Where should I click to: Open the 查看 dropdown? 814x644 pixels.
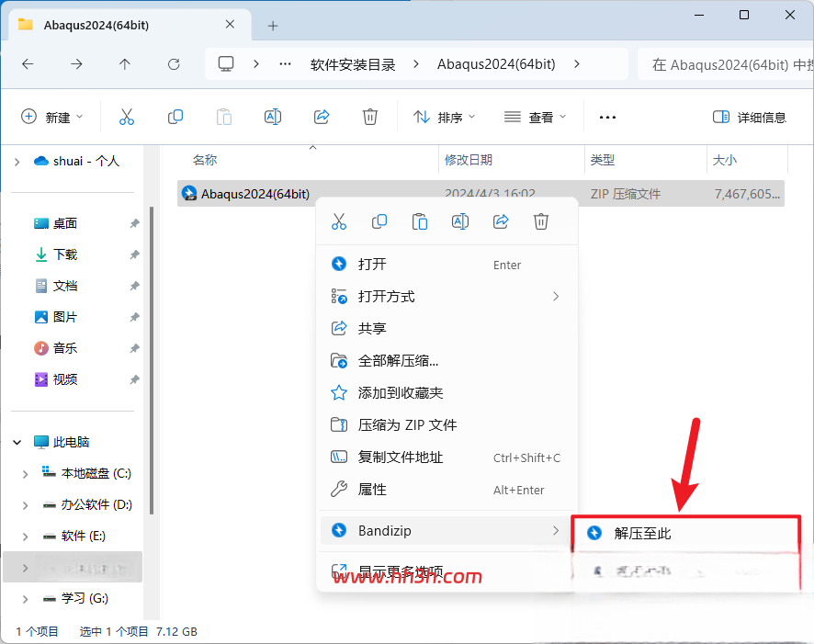(x=536, y=118)
